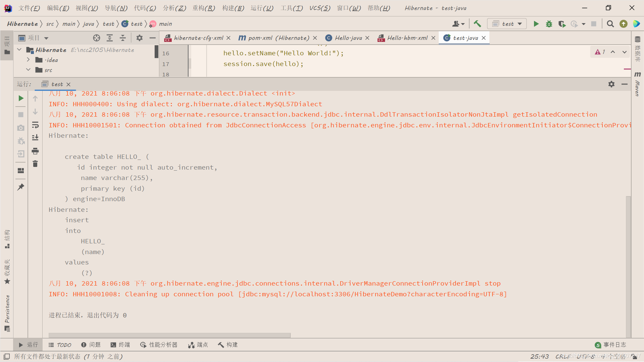Viewport: 644px width, 362px height.
Task: Pin the run tab with pin icon
Action: (x=21, y=187)
